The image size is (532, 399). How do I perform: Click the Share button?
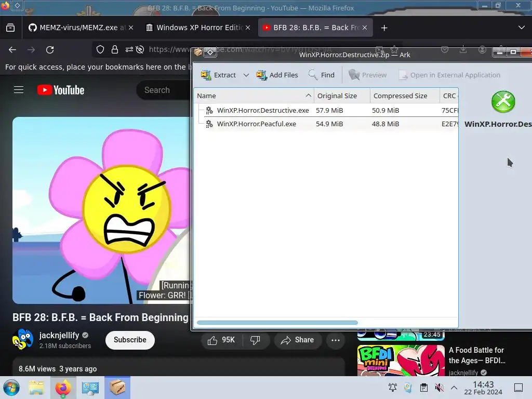(x=298, y=340)
